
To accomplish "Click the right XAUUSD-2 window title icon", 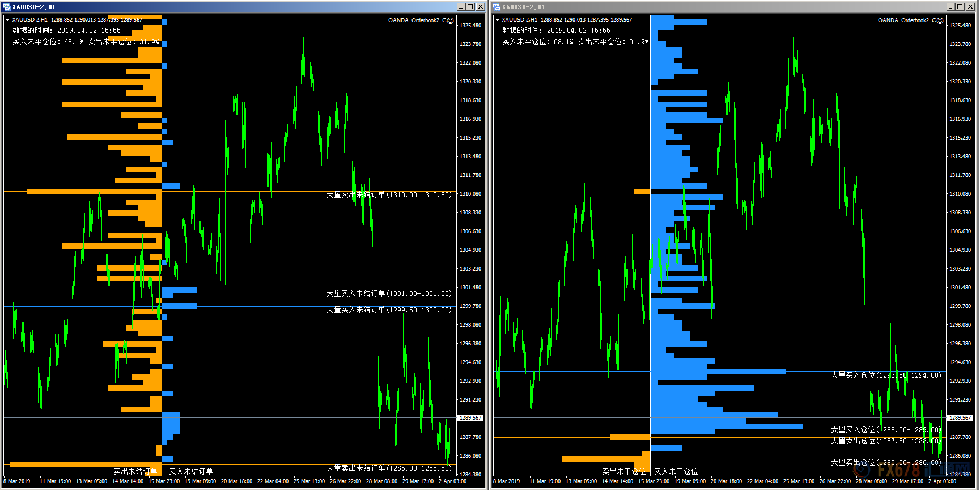I will pos(497,7).
